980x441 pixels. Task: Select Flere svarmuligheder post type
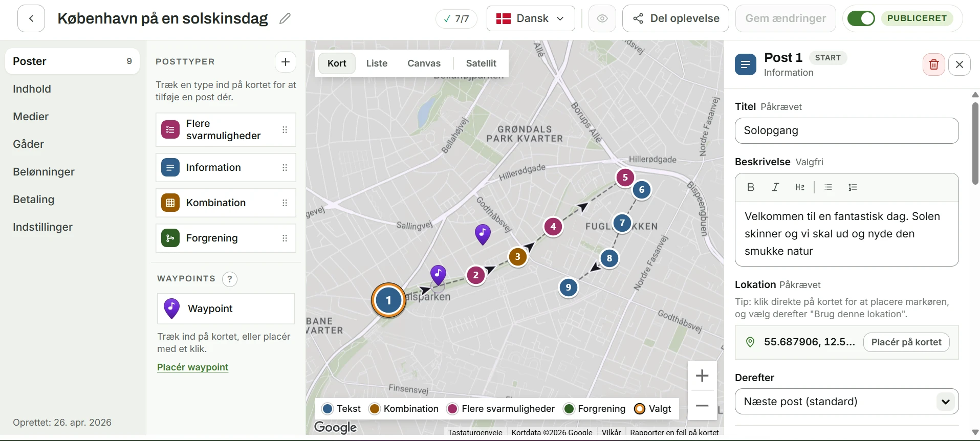(226, 129)
